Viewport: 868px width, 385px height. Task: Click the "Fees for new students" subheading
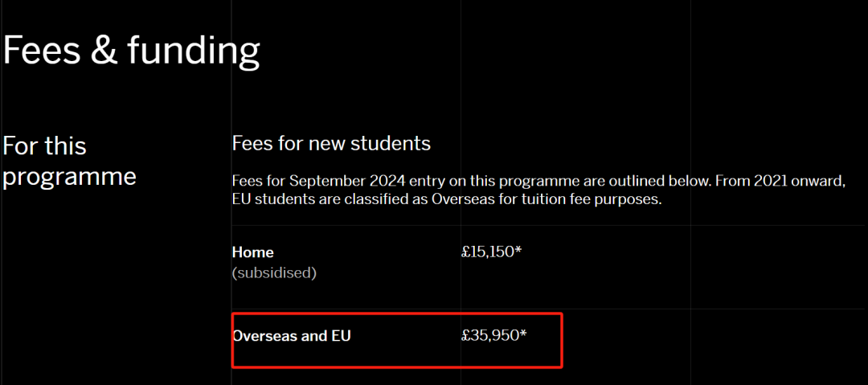pos(331,144)
